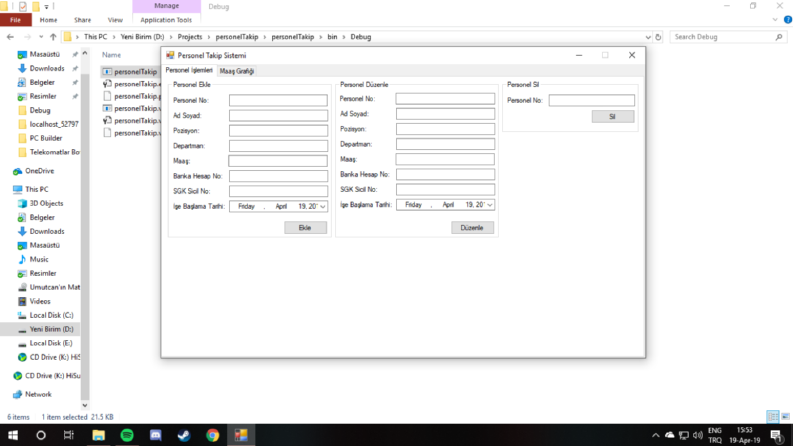The image size is (793, 446).
Task: Select This PC in navigation pane
Action: click(36, 189)
